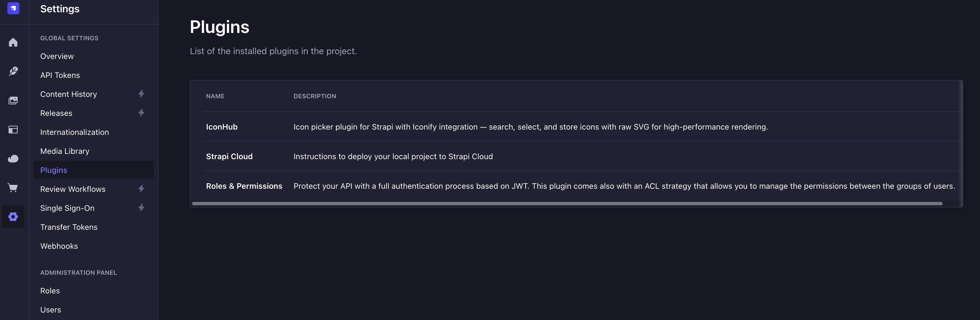Click lightning icon beside Review Workflows
980x320 pixels.
[x=141, y=188]
